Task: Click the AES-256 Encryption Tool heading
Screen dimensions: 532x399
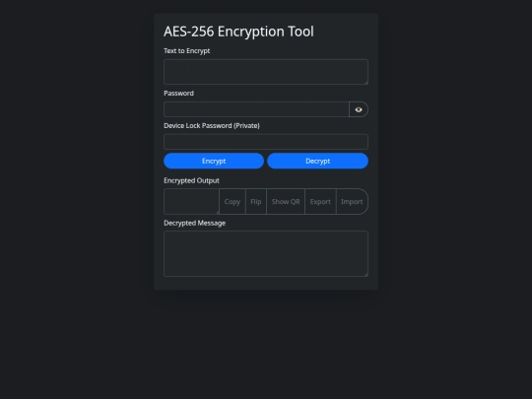Action: click(238, 32)
